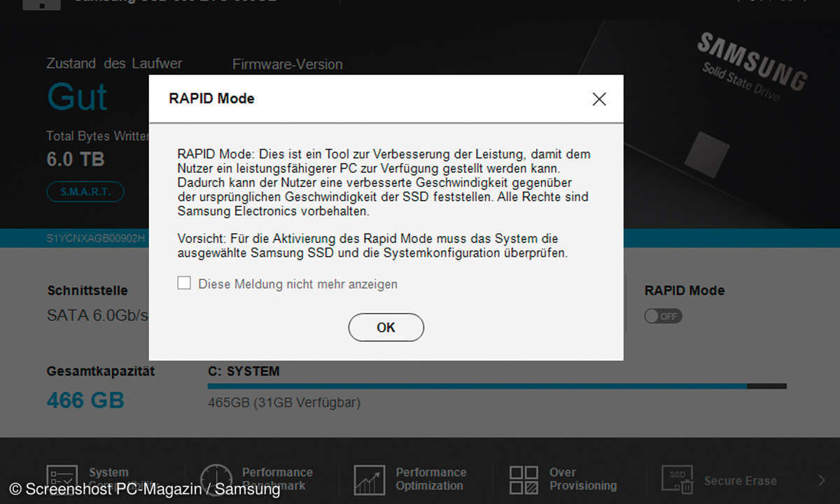Image resolution: width=840 pixels, height=504 pixels.
Task: Check 'Diese Meldung nicht mehr anzeigen' box
Action: coord(184,283)
